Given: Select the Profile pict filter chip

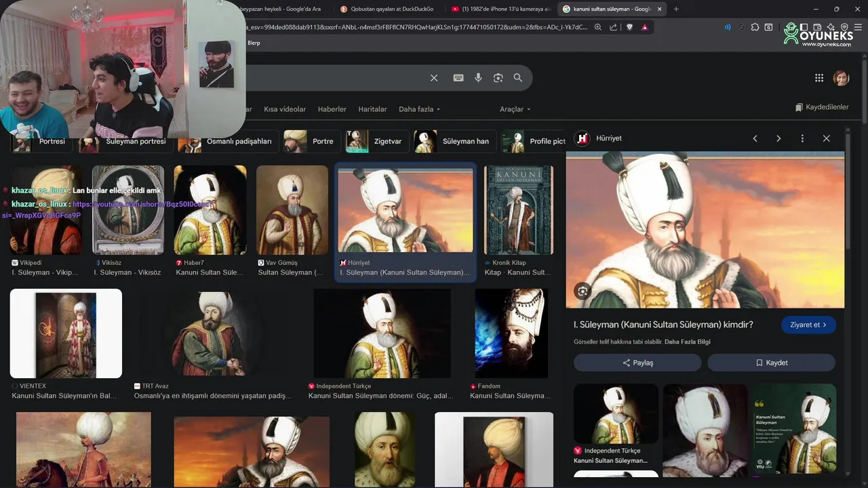Looking at the screenshot, I should click(534, 142).
